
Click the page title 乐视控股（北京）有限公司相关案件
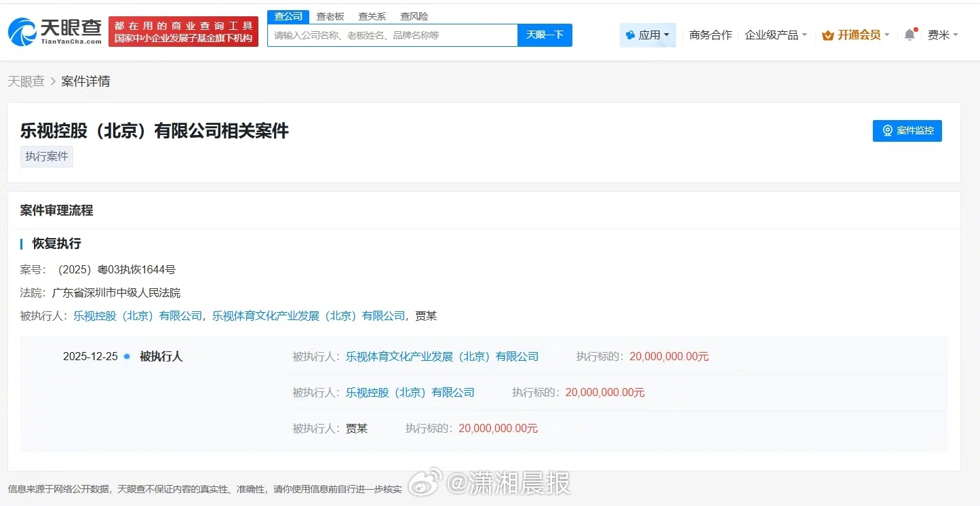point(155,131)
